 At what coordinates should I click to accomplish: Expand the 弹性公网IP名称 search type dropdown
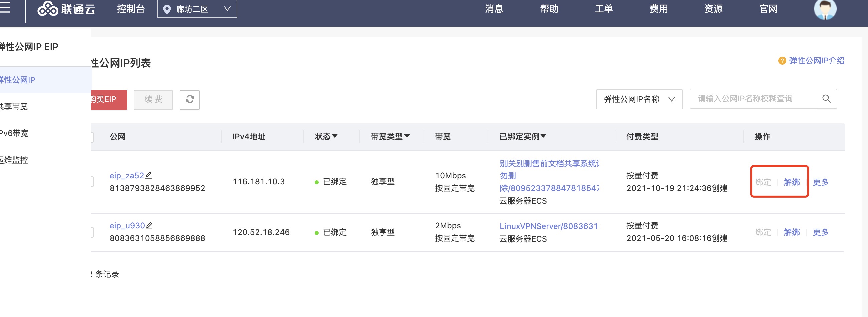point(639,99)
